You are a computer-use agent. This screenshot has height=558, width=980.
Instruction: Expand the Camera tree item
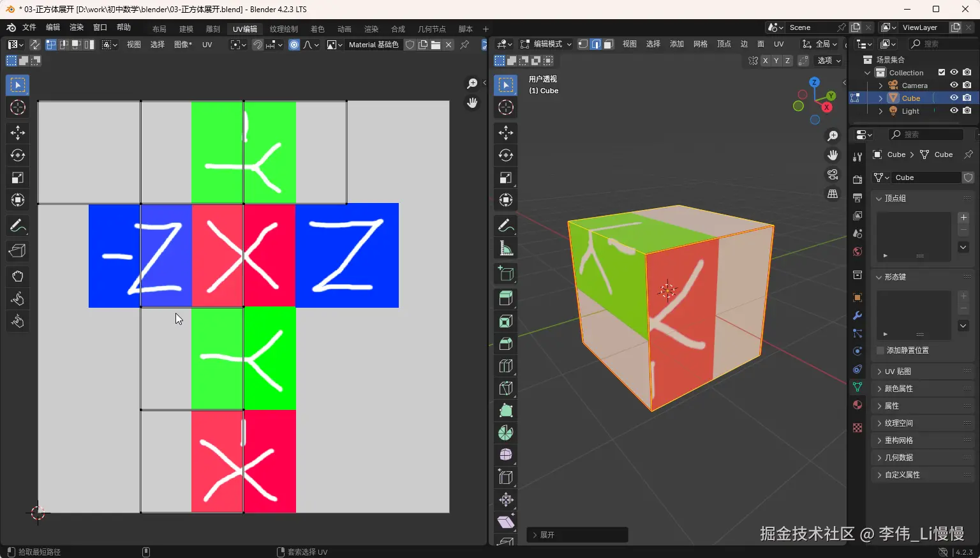(880, 86)
